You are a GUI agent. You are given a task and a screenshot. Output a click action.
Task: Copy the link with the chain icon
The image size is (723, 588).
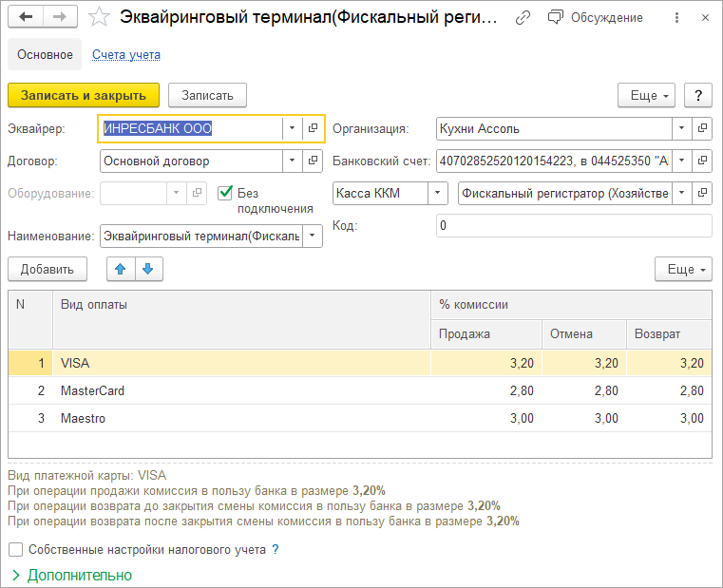[523, 17]
